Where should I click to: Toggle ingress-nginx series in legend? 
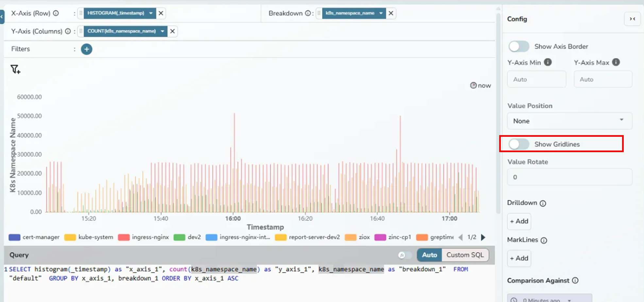[x=144, y=237]
